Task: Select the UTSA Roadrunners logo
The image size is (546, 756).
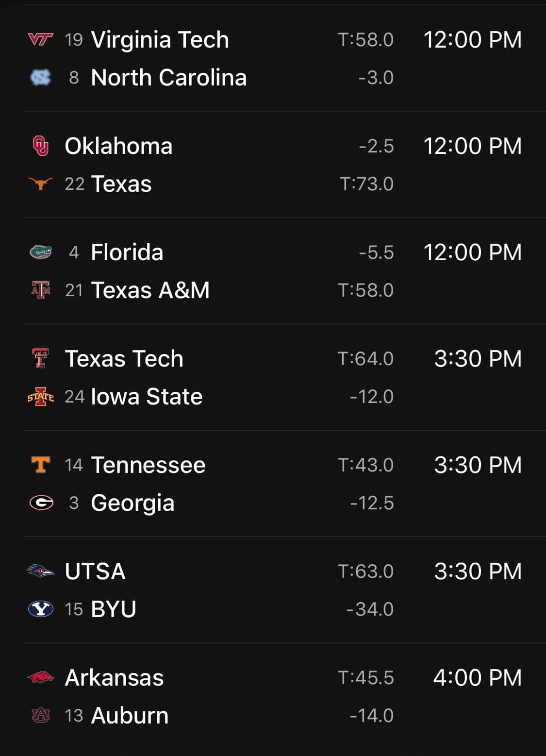Action: coord(41,571)
